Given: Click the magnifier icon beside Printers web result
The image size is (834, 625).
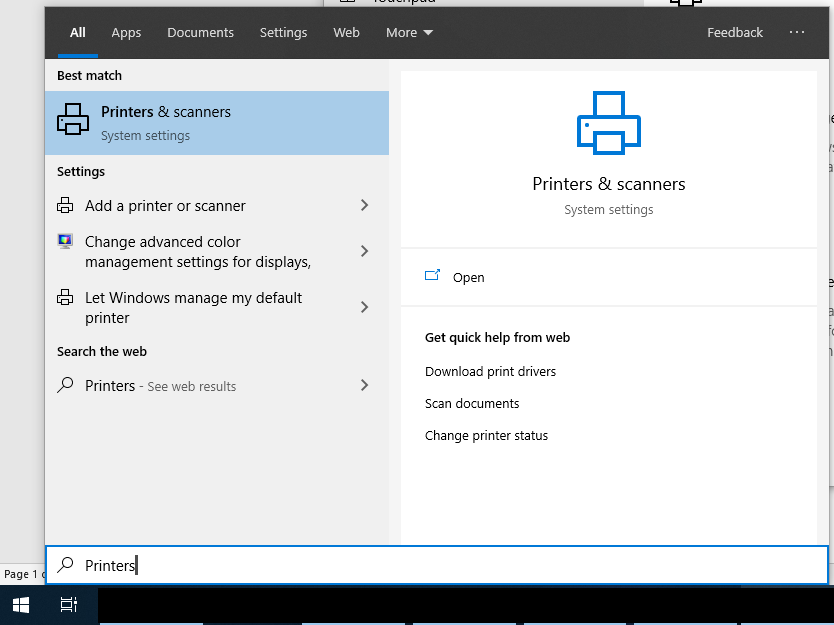Looking at the screenshot, I should point(65,385).
